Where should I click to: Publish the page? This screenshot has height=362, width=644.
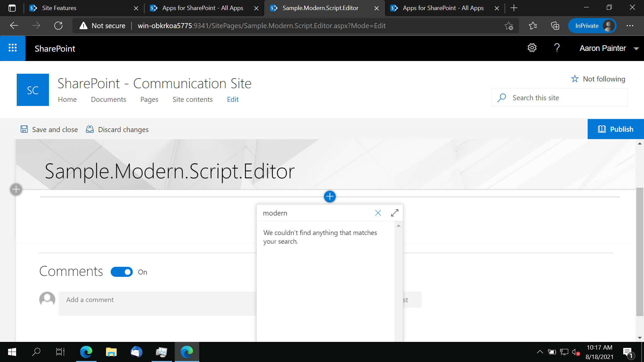(615, 129)
